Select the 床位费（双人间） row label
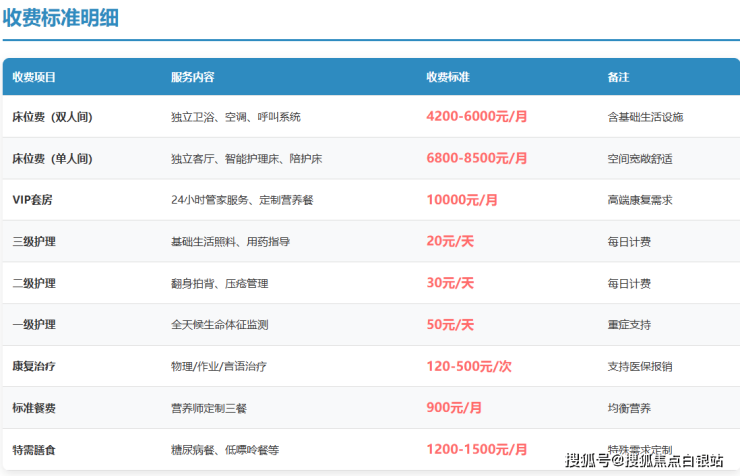The width and height of the screenshot is (740, 476). 52,117
